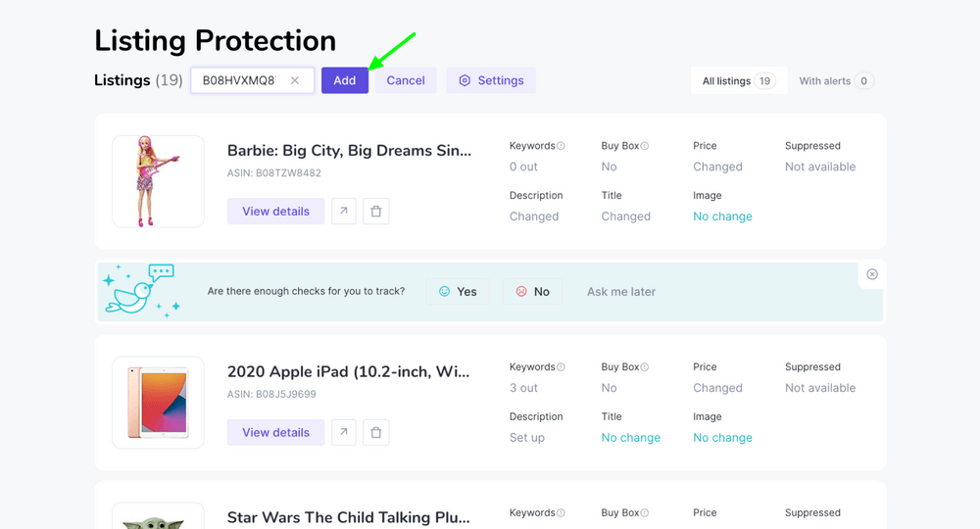This screenshot has width=980, height=529.
Task: Dismiss the feedback banner close icon
Action: [872, 274]
